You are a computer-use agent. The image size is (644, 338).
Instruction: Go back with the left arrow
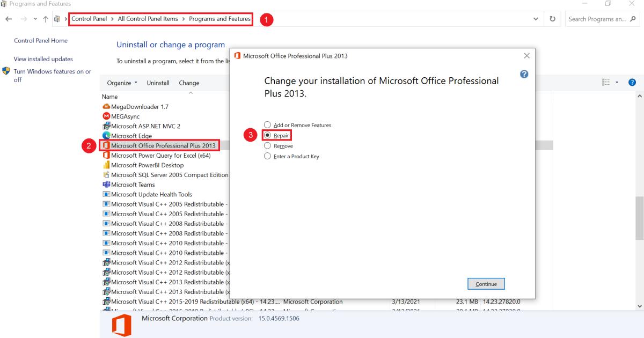pos(8,19)
